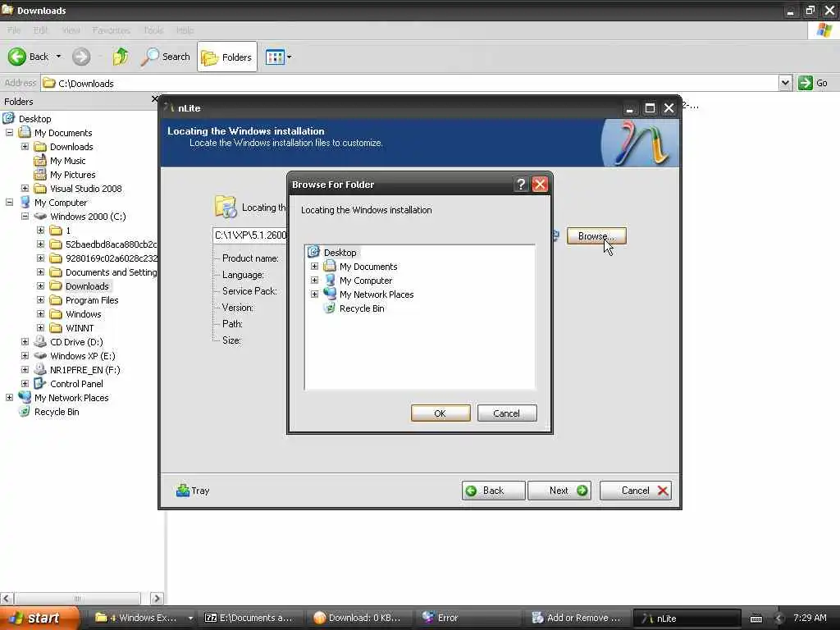Click the keyboard icon in system tray
840x630 pixels.
[756, 619]
